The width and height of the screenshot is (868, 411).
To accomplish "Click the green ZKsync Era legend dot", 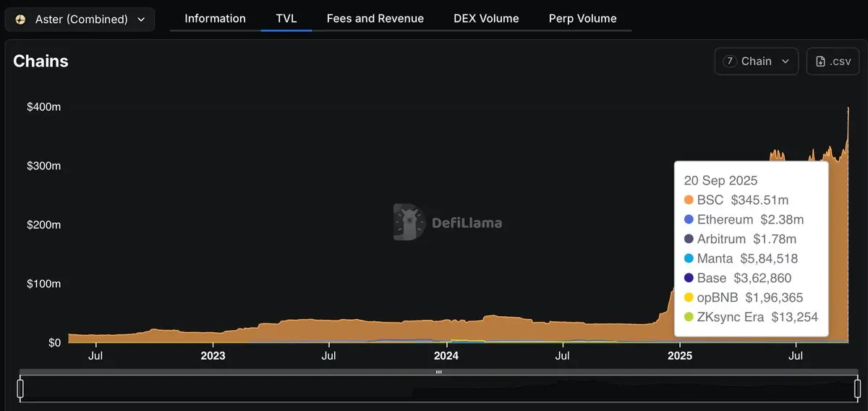I will tap(689, 317).
